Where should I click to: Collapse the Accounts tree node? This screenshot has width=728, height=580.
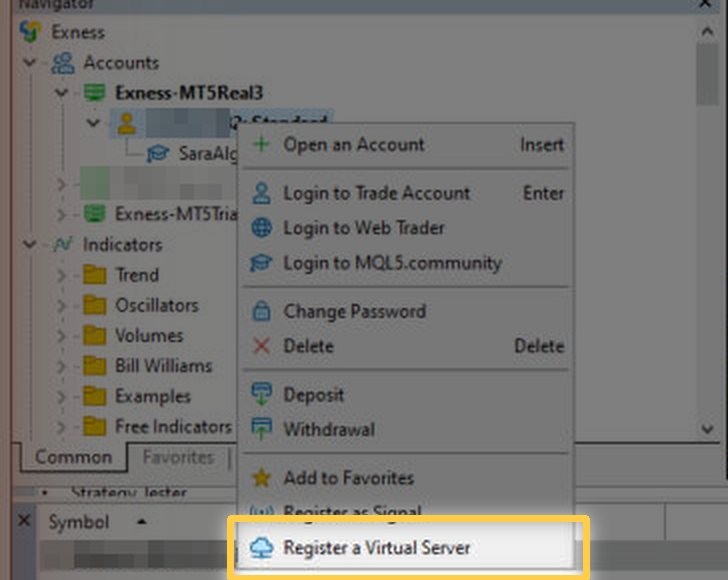click(x=30, y=62)
